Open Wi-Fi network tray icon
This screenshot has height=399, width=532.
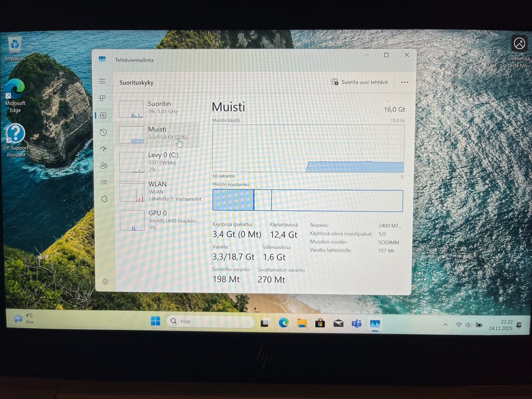click(x=458, y=325)
